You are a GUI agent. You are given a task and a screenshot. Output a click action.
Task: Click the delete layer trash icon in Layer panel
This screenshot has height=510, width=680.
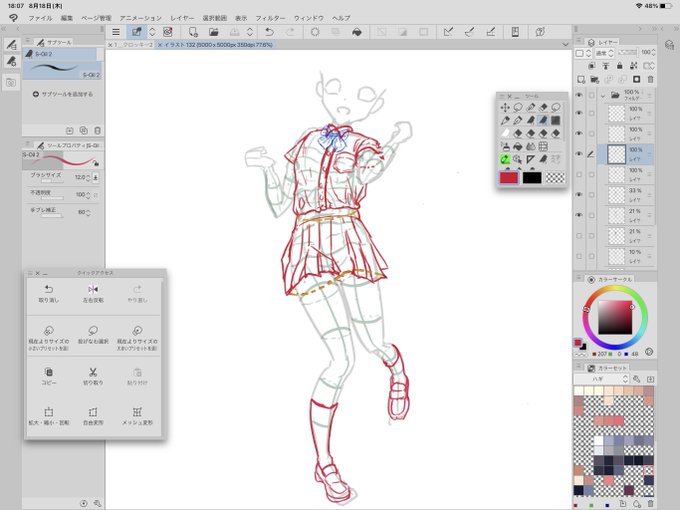650,79
